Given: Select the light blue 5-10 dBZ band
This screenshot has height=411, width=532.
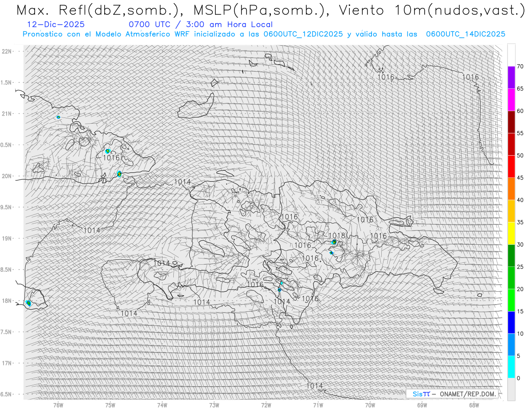Looking at the screenshot, I should 511,344.
